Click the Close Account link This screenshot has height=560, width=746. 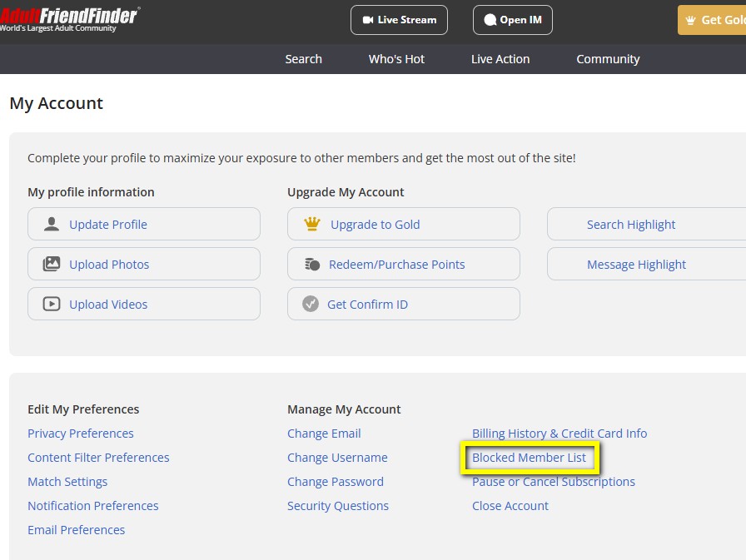click(x=510, y=506)
